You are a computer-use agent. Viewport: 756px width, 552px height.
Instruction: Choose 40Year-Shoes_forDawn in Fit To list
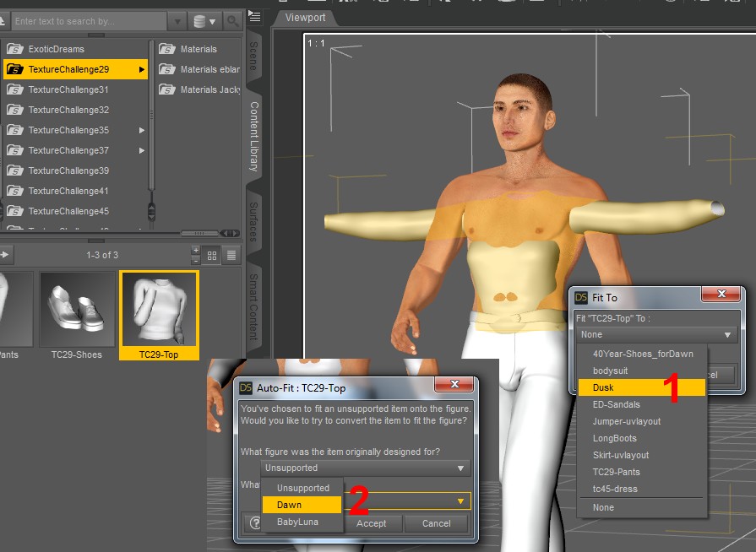click(x=642, y=354)
